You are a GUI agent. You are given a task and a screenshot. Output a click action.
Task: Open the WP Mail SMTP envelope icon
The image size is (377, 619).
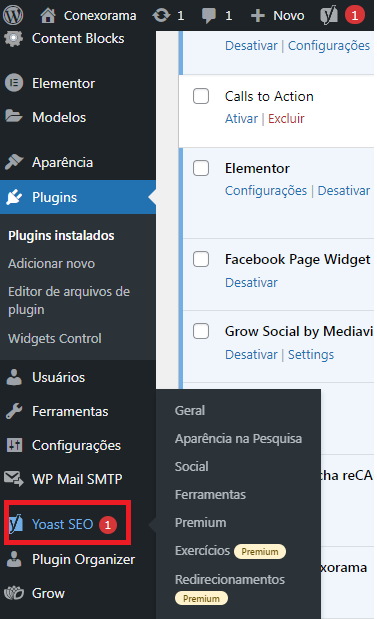click(x=14, y=478)
